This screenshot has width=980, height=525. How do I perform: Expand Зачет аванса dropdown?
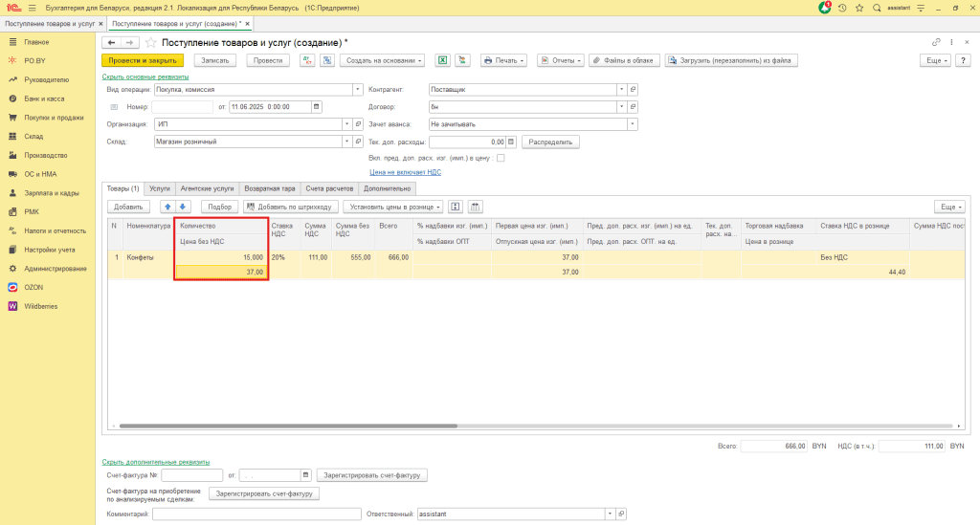point(633,124)
